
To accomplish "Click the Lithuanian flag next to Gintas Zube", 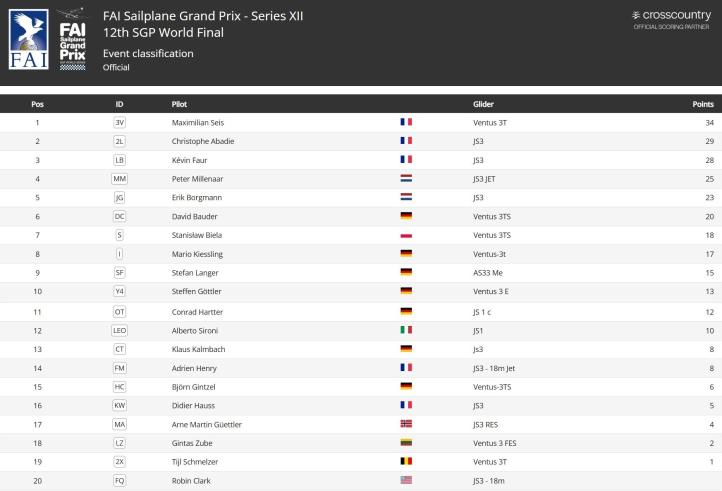I will coord(406,442).
